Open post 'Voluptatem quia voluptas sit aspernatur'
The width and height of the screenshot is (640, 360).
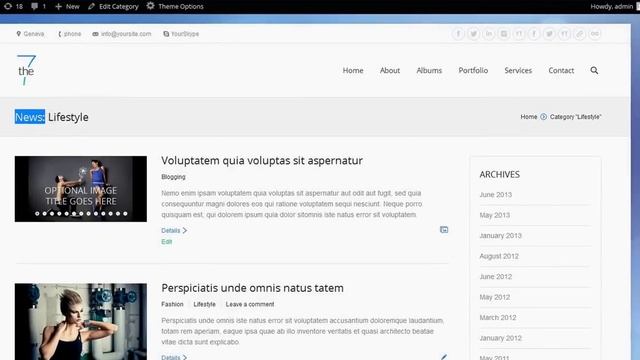(262, 160)
